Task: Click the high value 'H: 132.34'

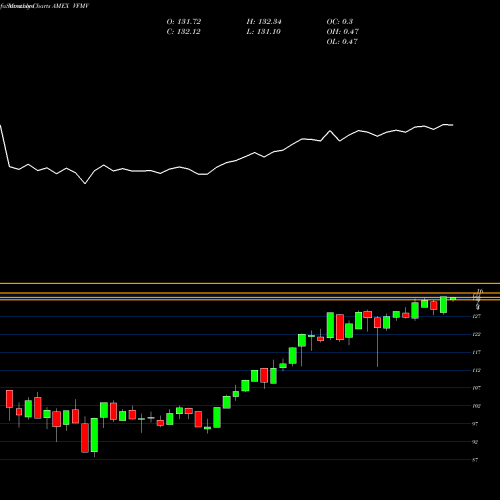Action: [264, 22]
